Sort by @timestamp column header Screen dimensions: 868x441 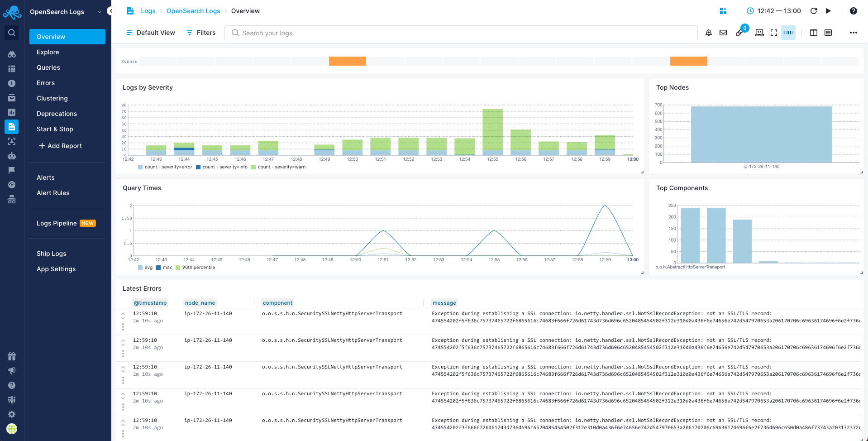coord(150,303)
